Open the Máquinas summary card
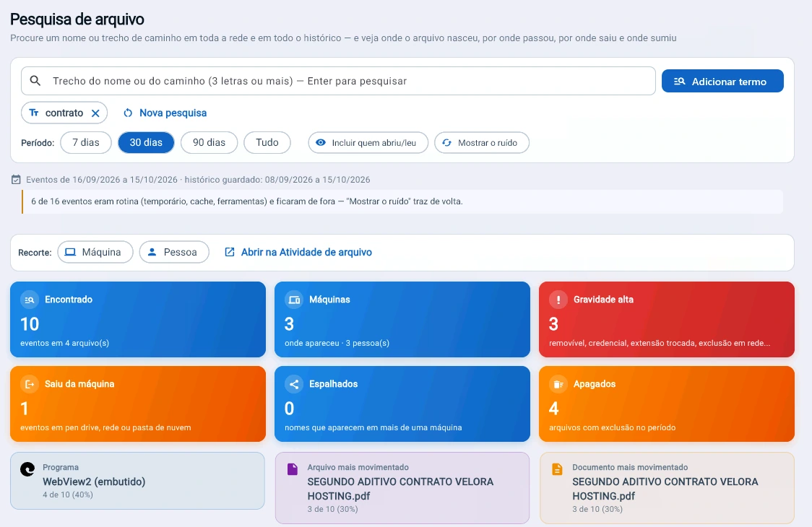This screenshot has width=812, height=527. [x=402, y=319]
